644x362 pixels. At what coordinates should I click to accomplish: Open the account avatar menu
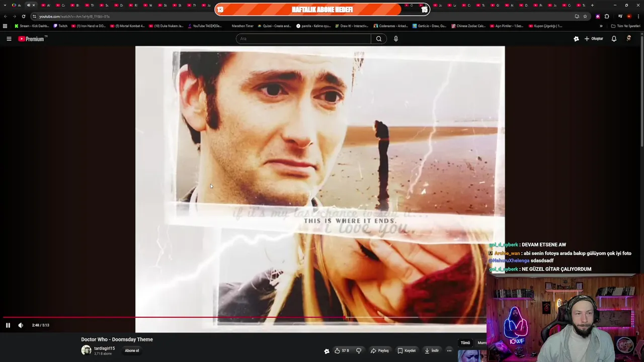[x=629, y=39]
